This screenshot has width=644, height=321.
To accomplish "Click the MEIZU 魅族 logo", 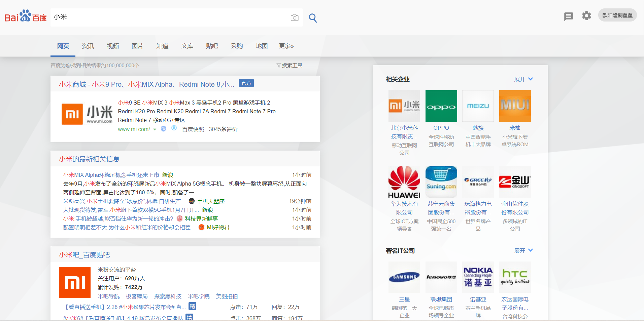I will 478,106.
